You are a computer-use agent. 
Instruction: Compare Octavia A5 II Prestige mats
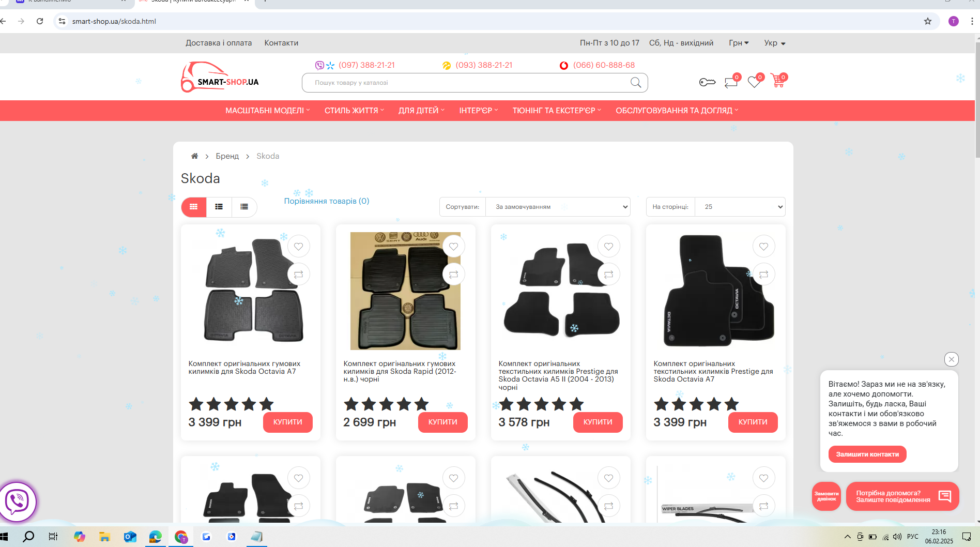pyautogui.click(x=609, y=275)
